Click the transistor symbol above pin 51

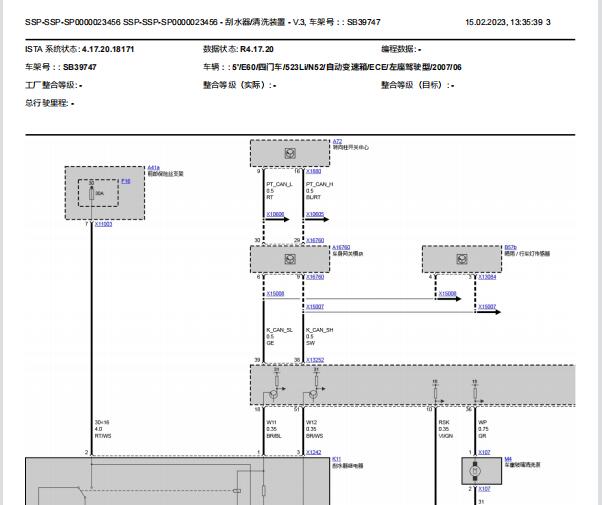pos(313,394)
